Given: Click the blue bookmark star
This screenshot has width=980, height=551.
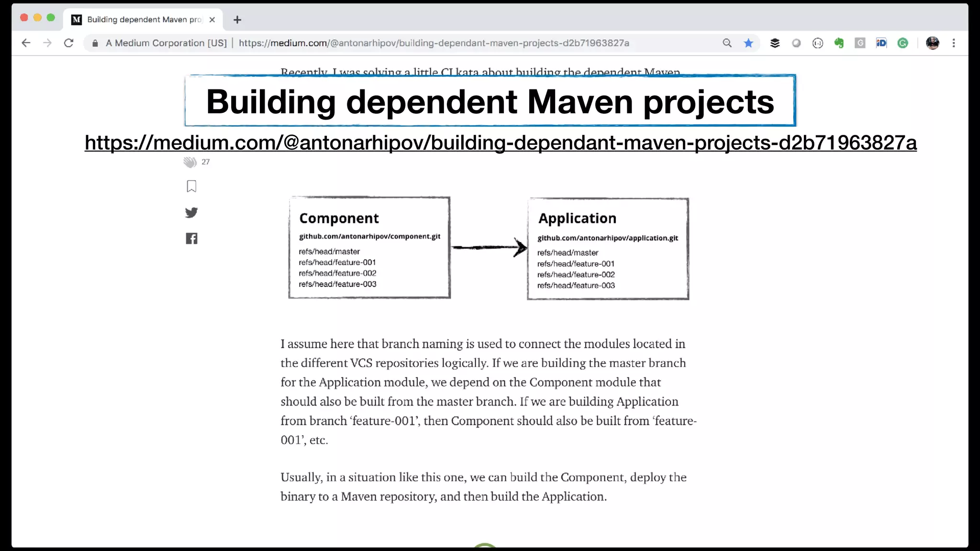Looking at the screenshot, I should 748,43.
